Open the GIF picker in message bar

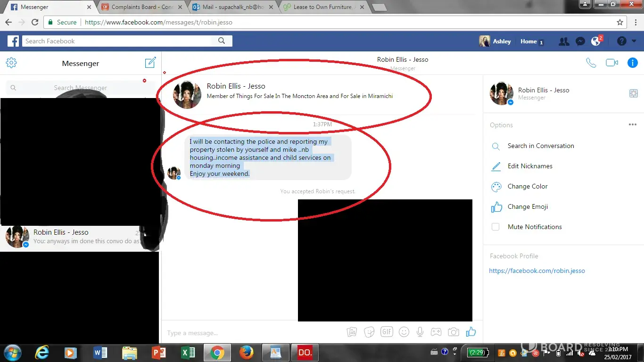[x=387, y=332]
